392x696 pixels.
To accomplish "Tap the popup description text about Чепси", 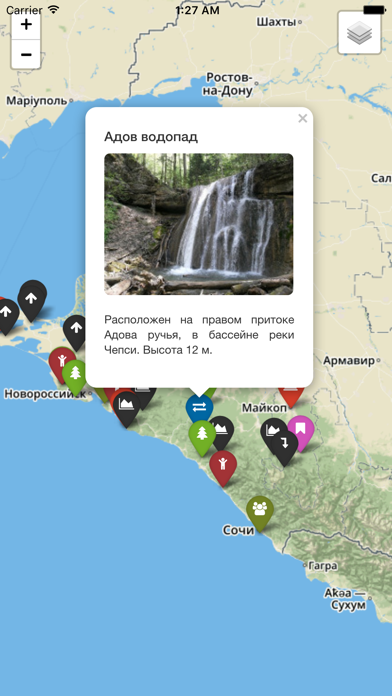I will tap(199, 335).
